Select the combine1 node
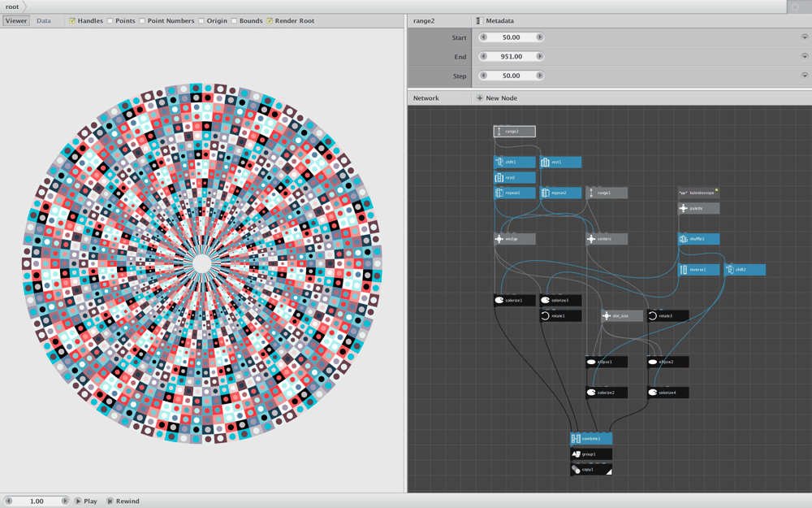812x508 pixels. coord(591,439)
